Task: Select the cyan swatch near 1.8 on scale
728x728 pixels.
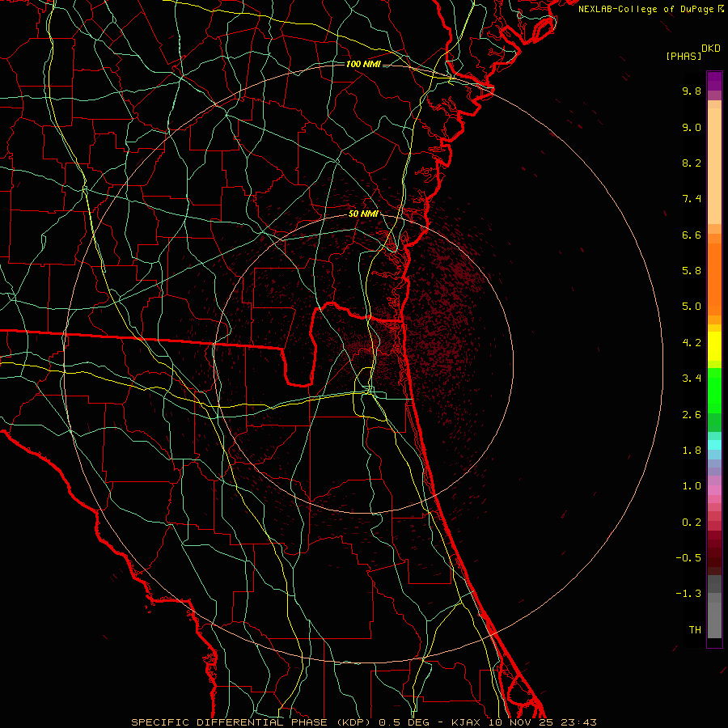Action: 714,444
